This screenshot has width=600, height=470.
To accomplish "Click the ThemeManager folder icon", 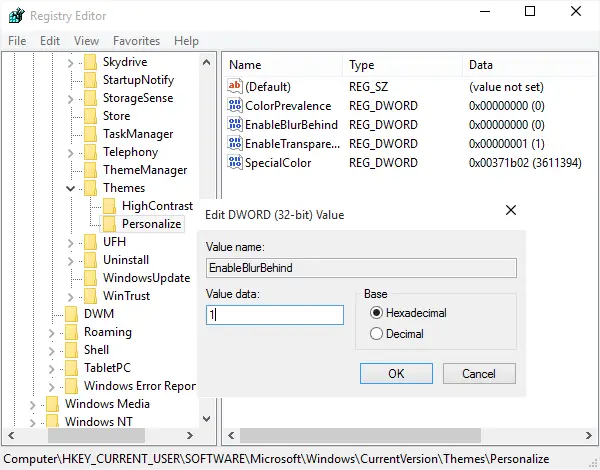I will coord(90,170).
